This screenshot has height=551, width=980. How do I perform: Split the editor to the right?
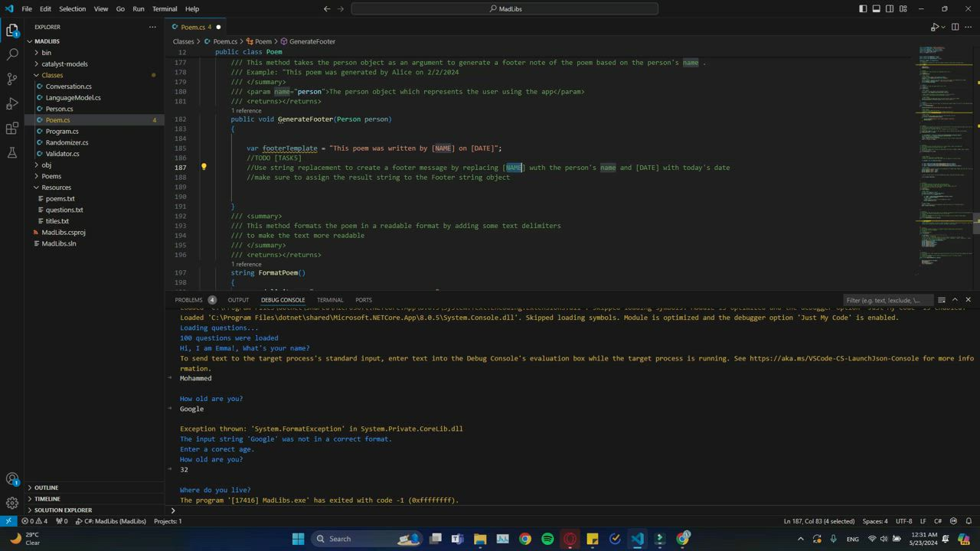click(955, 27)
